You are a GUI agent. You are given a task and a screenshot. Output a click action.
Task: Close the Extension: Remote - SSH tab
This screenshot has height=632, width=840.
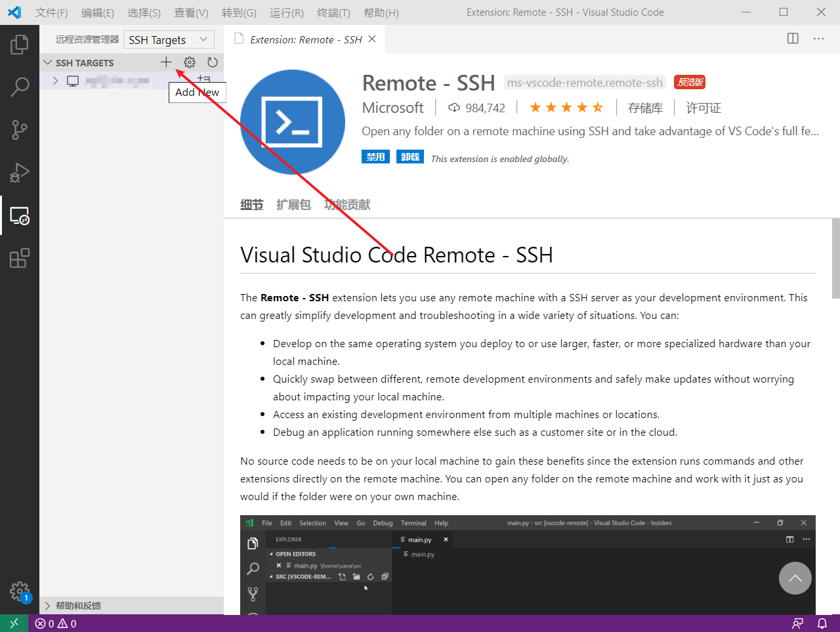[372, 39]
